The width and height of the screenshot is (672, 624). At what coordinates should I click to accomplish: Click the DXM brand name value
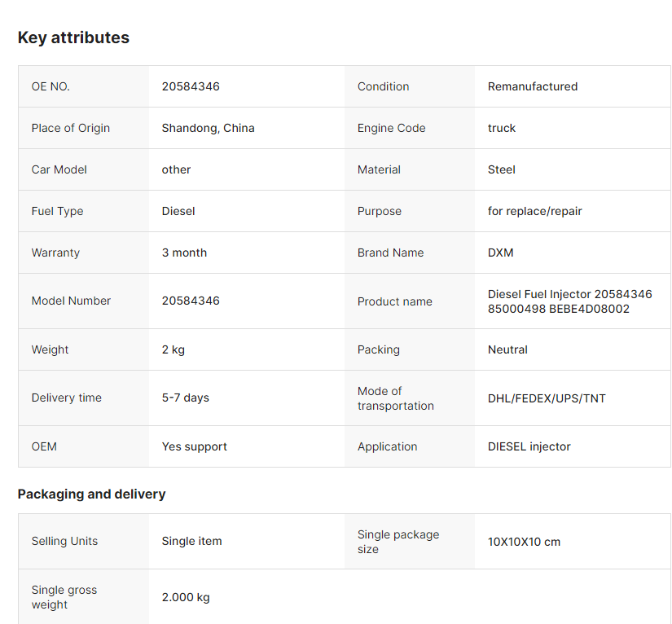click(501, 253)
